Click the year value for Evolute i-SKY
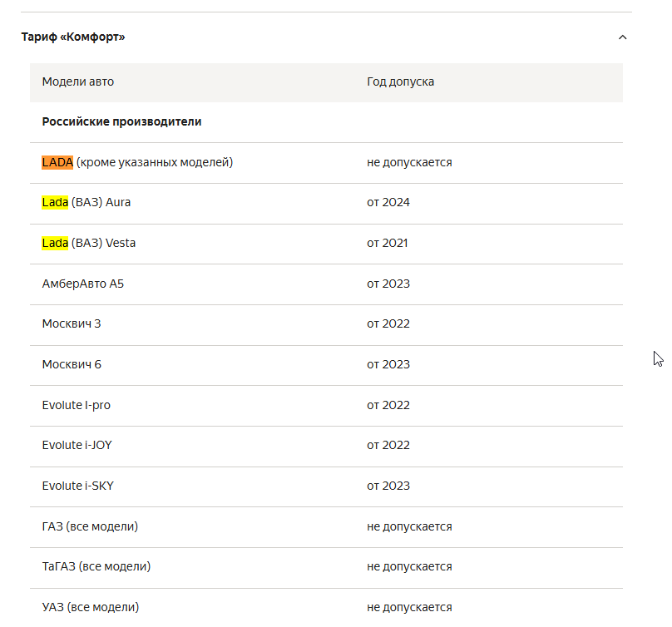 coord(388,486)
